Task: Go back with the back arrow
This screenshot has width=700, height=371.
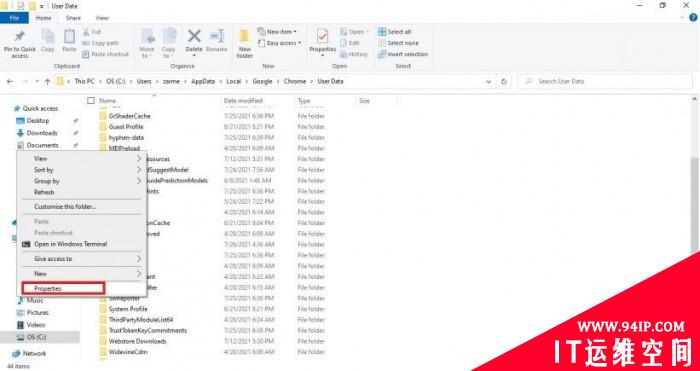Action: 10,82
